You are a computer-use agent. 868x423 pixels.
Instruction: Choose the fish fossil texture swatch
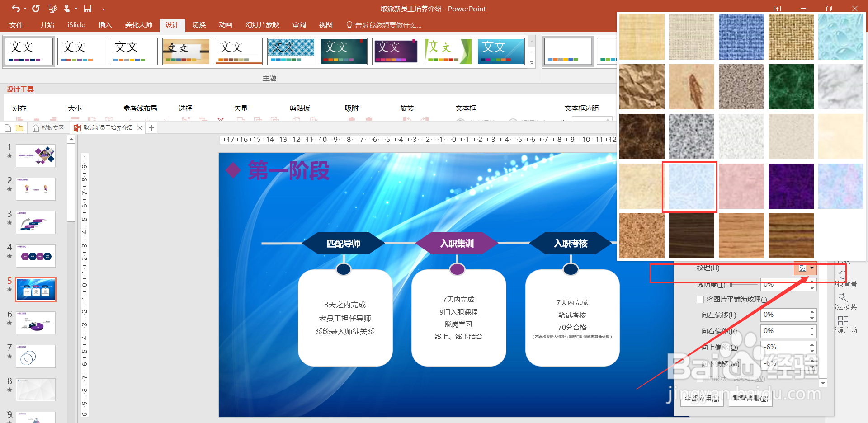point(692,87)
